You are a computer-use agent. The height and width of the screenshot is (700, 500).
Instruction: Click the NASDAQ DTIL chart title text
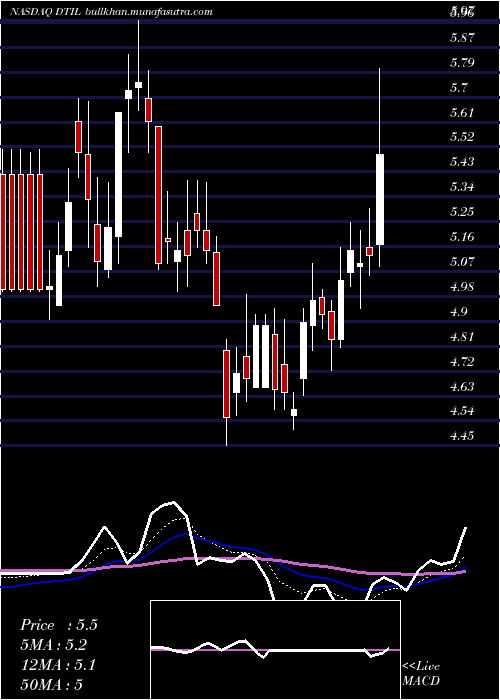pyautogui.click(x=45, y=12)
